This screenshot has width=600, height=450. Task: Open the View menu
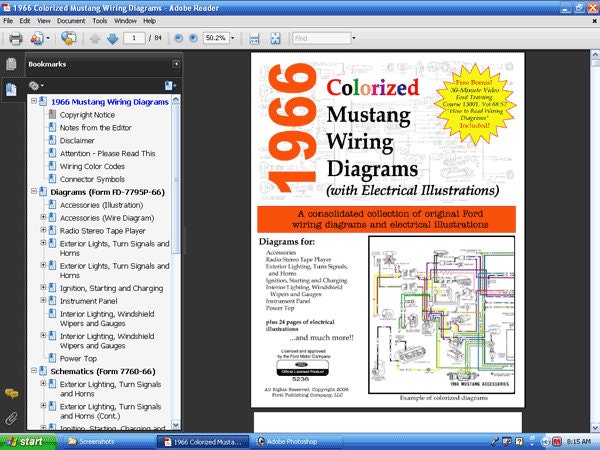44,21
